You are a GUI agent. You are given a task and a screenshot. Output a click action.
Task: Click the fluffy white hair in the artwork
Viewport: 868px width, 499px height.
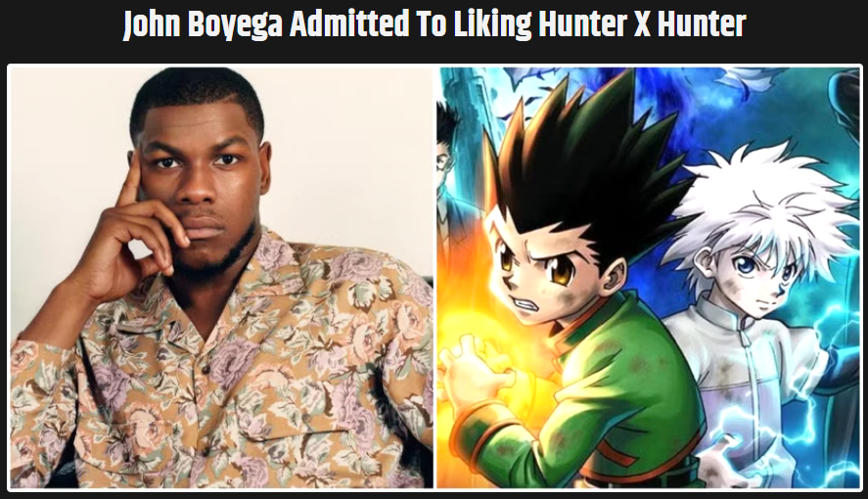[758, 200]
